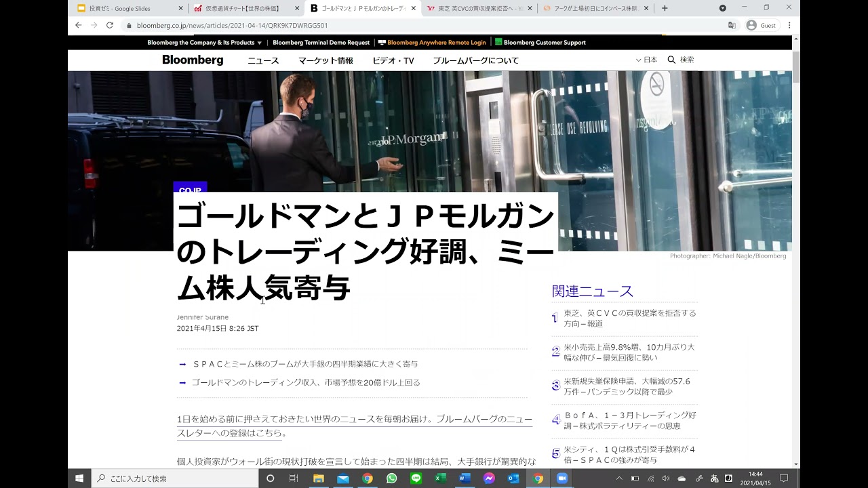Screen dimensions: 868x488
Task: Open related news 米小売売上高9.8%増
Action: [629, 352]
